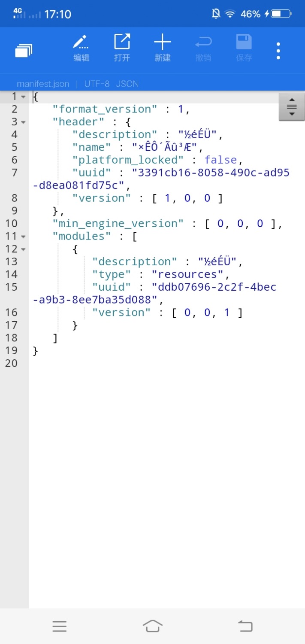Collapse the object fold arrow on line 12
Screen dimensions: 305x644
click(23, 249)
